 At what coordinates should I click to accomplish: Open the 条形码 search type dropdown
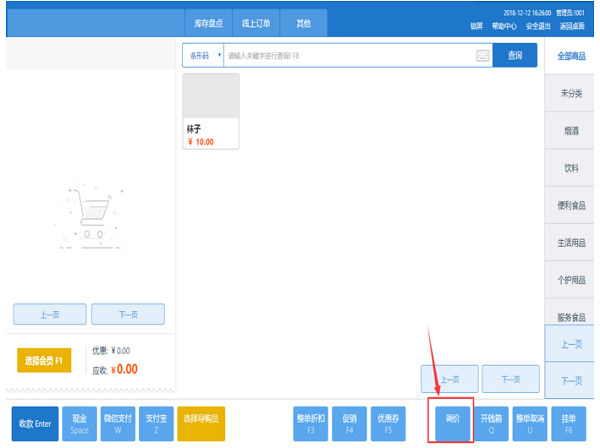tap(203, 55)
